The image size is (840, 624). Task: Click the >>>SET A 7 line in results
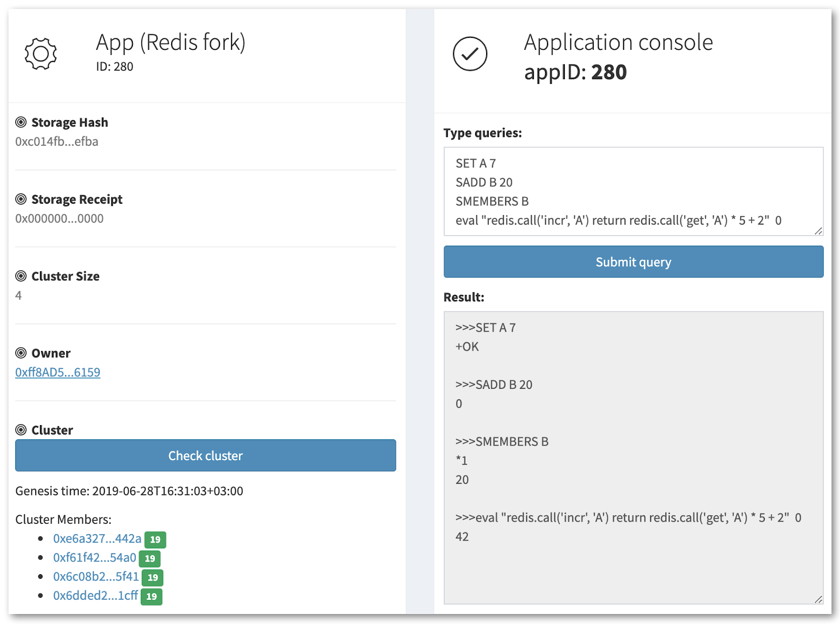click(x=486, y=327)
